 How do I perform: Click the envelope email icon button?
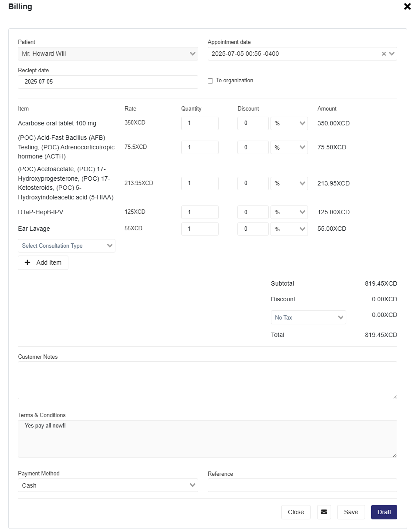(324, 512)
